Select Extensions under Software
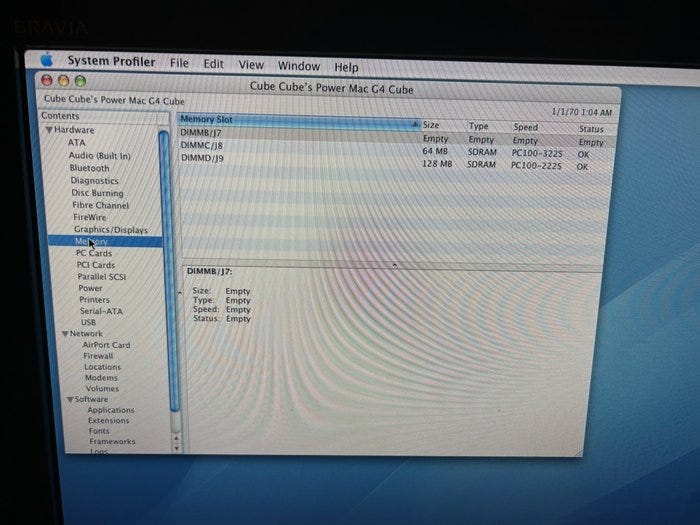The image size is (700, 525). pyautogui.click(x=108, y=421)
